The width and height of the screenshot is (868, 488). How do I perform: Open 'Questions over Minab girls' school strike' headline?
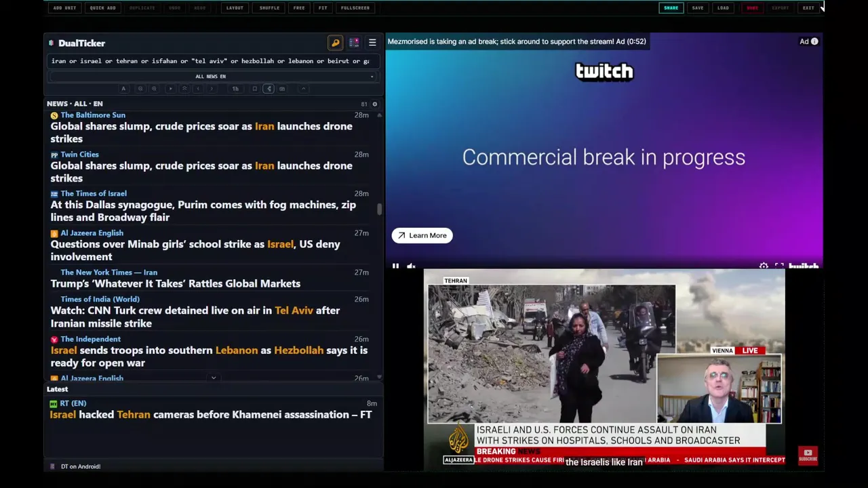[x=195, y=251]
